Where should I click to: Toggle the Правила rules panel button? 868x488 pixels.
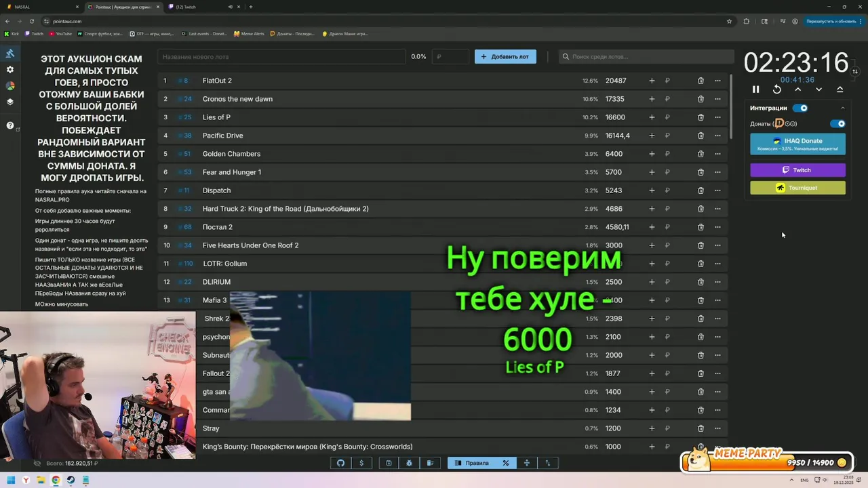(471, 463)
